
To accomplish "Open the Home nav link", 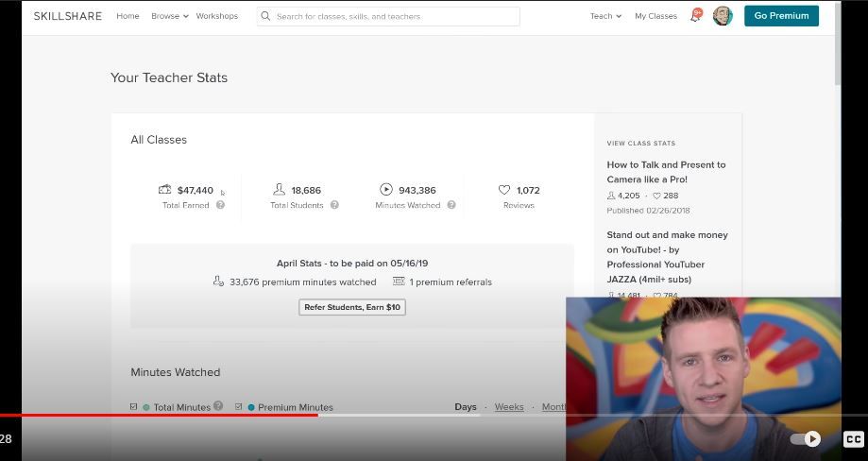I will pos(128,16).
